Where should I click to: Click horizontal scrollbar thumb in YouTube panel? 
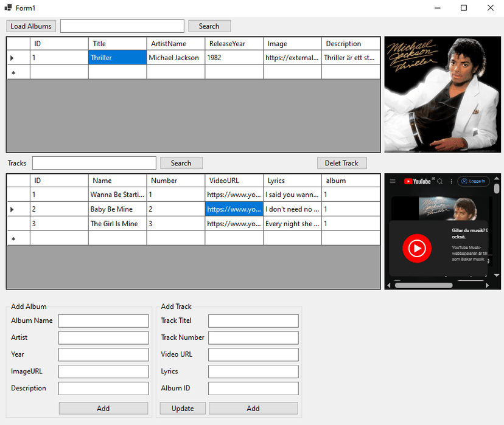click(x=424, y=285)
